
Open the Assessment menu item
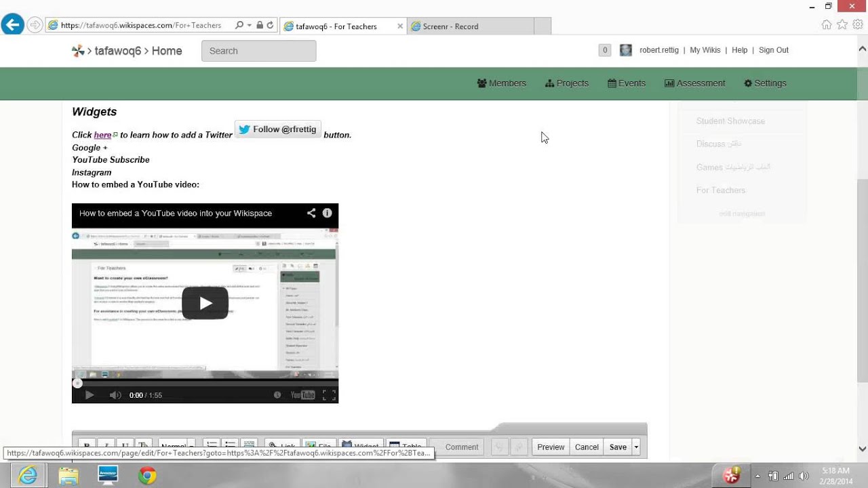pyautogui.click(x=694, y=83)
